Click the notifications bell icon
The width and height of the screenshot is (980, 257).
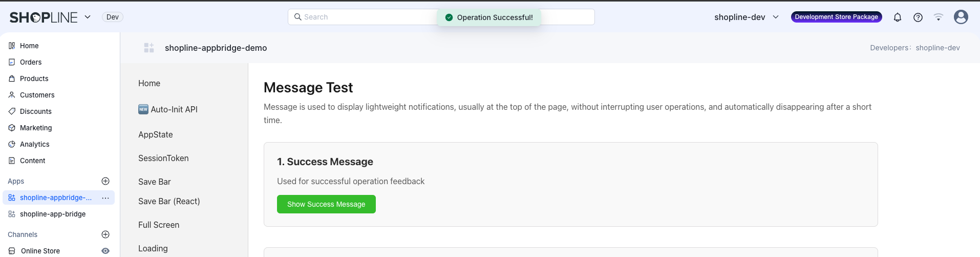[897, 17]
